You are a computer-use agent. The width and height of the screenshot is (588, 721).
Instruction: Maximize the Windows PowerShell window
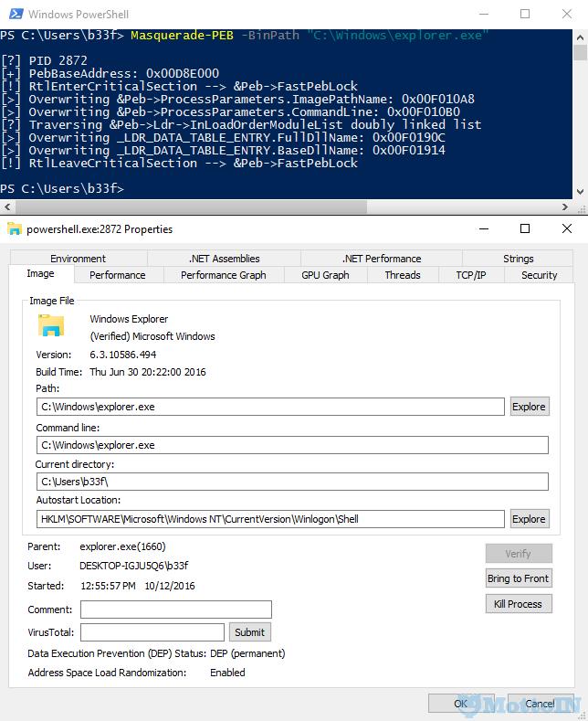tap(525, 14)
